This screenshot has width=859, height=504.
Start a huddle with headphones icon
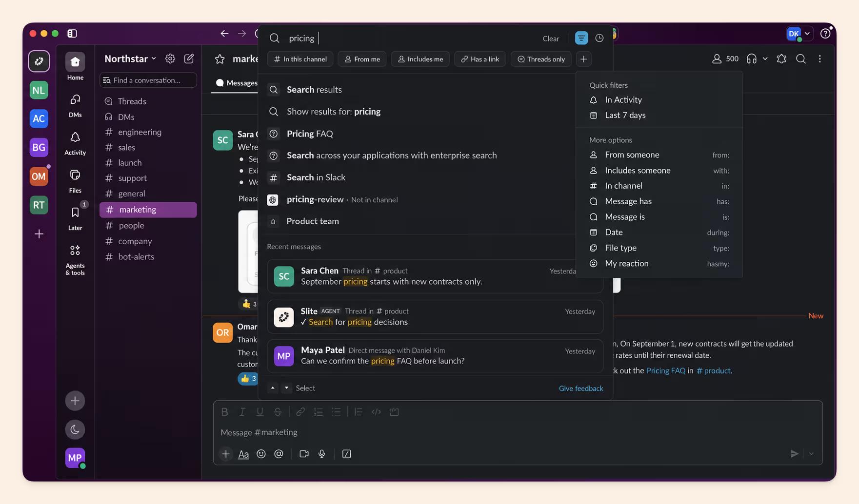pyautogui.click(x=752, y=58)
